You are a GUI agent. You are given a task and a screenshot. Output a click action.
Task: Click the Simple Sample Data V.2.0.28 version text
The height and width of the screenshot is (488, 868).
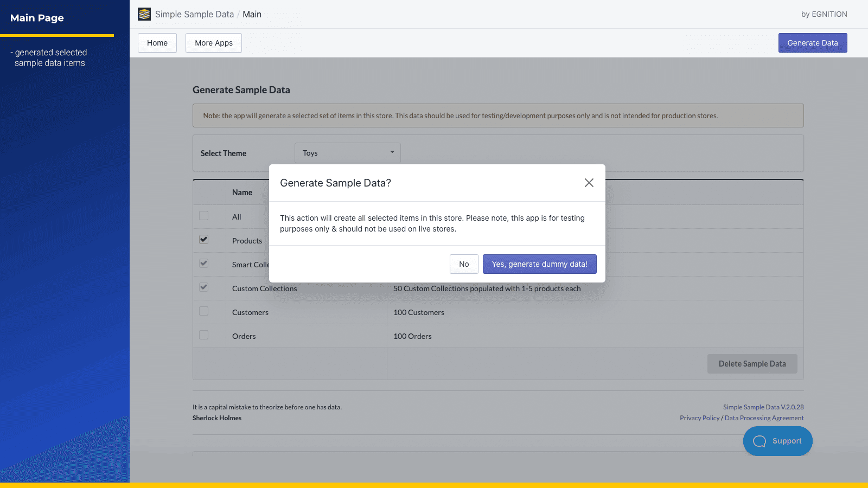click(x=763, y=407)
